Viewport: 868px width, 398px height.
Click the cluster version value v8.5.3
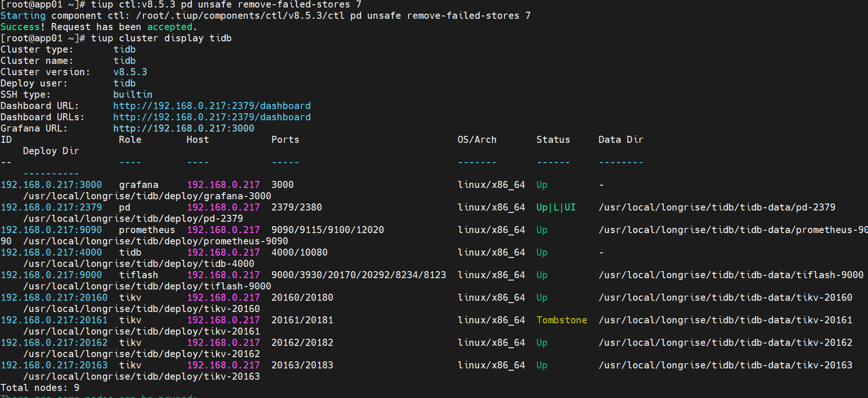coord(130,72)
